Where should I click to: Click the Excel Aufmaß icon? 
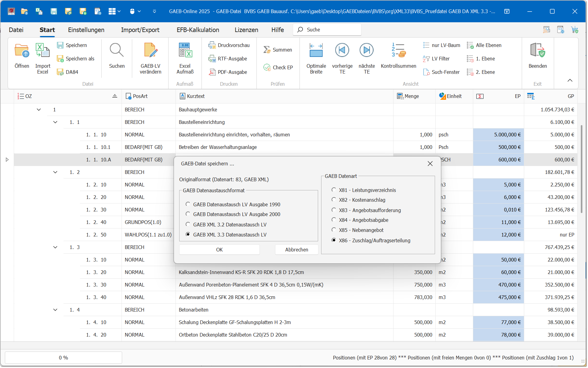185,51
